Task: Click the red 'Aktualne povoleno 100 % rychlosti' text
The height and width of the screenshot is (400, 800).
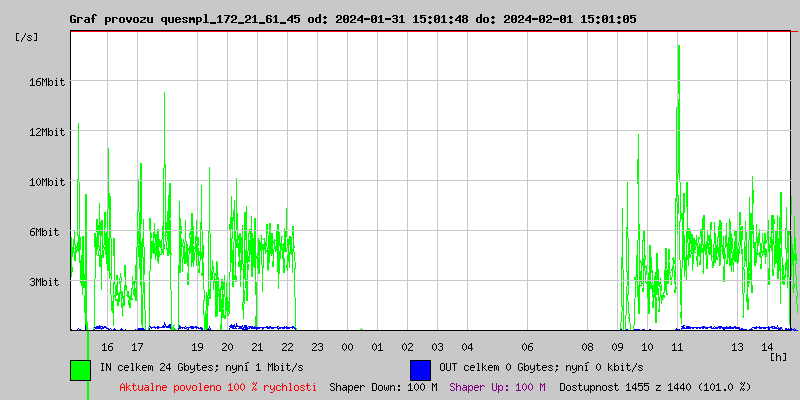Action: pyautogui.click(x=218, y=386)
